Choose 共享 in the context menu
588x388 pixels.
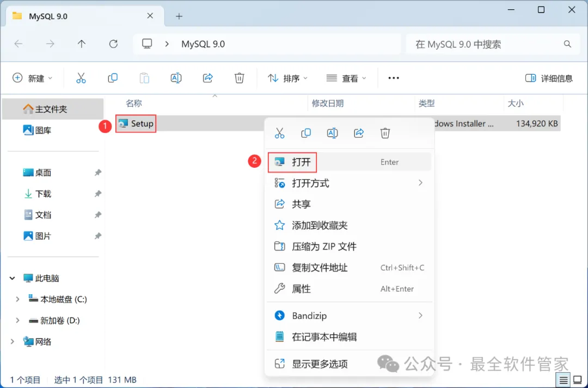pyautogui.click(x=350, y=204)
